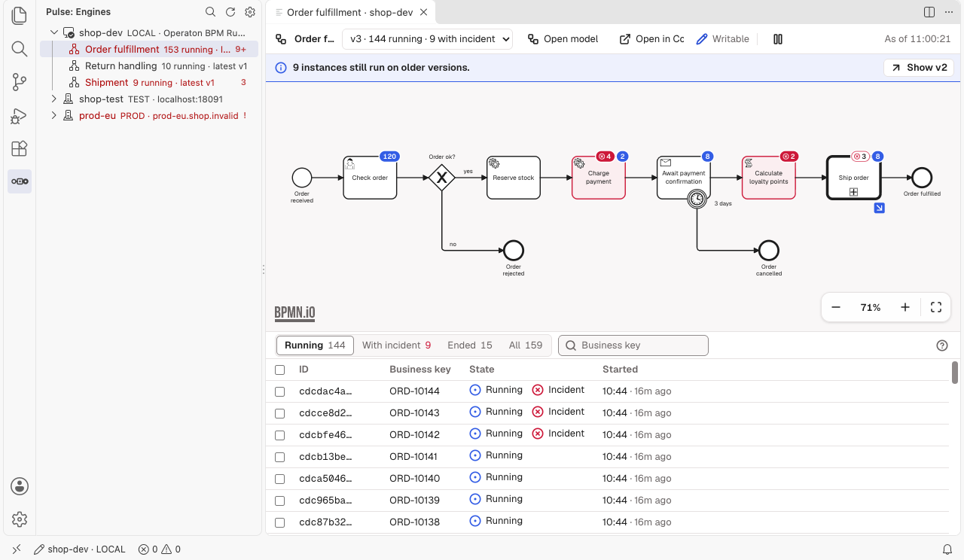Click Open model button
The image size is (964, 560).
(x=563, y=39)
